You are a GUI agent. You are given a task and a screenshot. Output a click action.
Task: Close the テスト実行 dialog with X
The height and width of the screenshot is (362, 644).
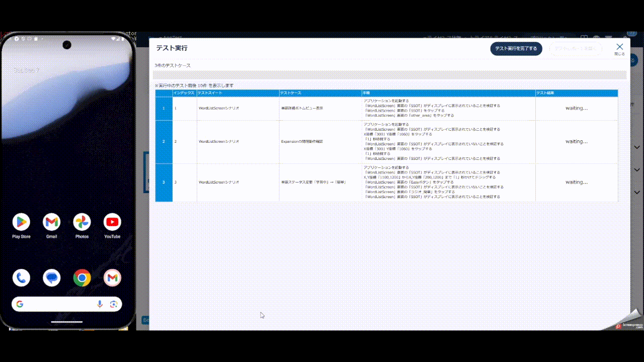pyautogui.click(x=619, y=48)
